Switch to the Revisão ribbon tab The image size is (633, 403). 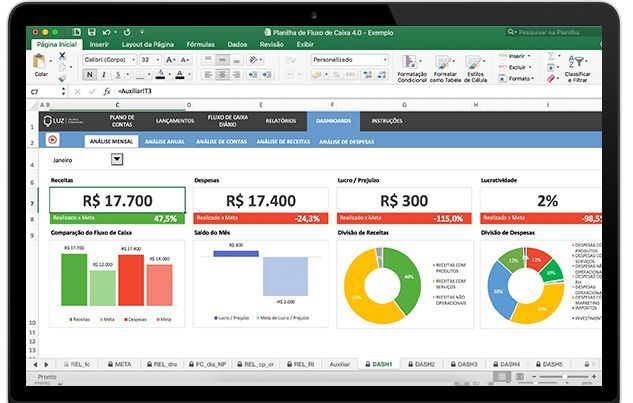[272, 44]
